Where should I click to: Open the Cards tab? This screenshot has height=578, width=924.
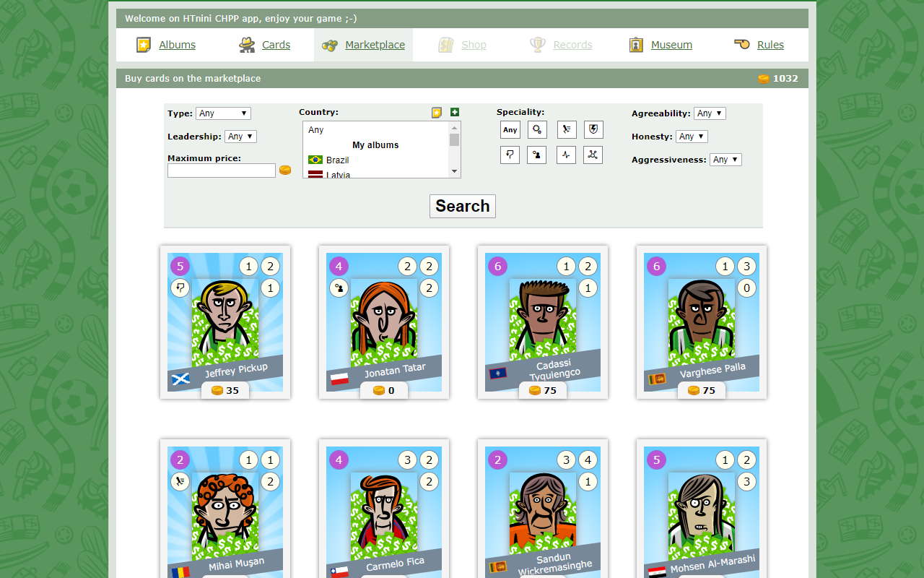(x=264, y=45)
